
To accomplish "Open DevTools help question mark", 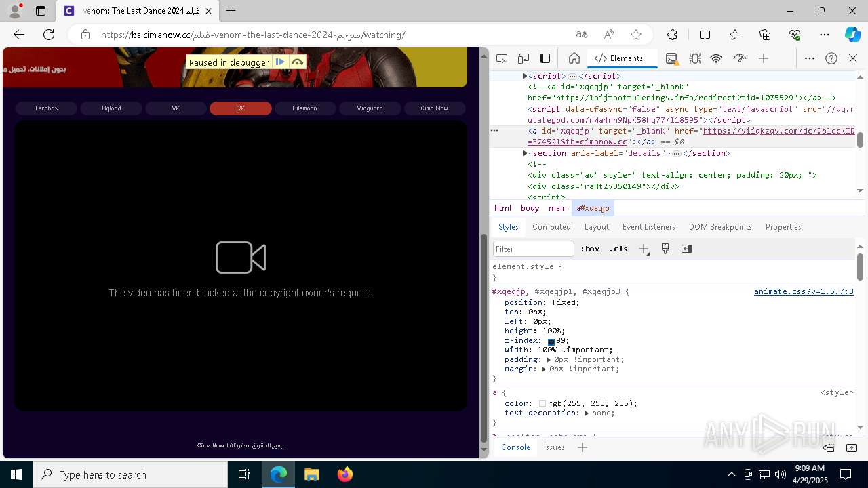I will coord(831,58).
